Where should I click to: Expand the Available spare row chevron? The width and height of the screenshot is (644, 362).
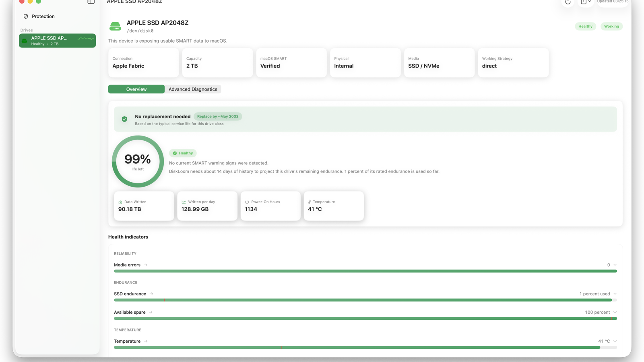click(615, 313)
